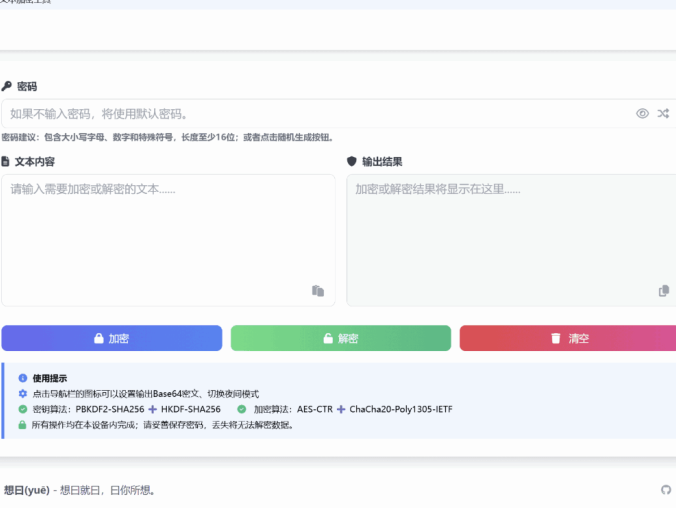Click the green check before 加密算法
The width and height of the screenshot is (676, 508).
tap(242, 409)
